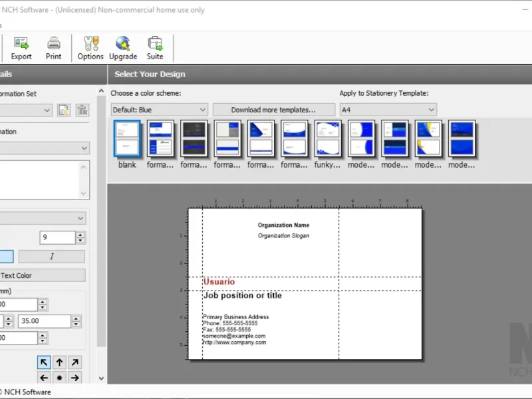Align text to middle-right arrow
532x399 pixels.
point(75,378)
